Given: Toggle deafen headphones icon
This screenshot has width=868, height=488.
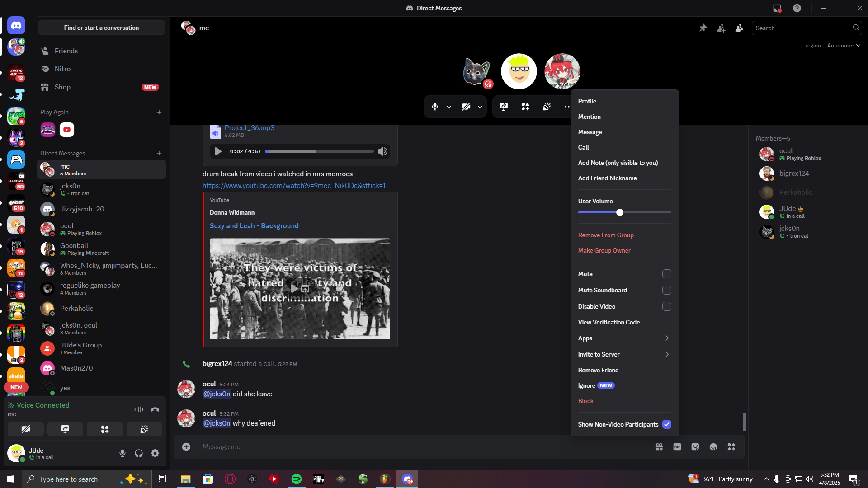Looking at the screenshot, I should pyautogui.click(x=139, y=453).
